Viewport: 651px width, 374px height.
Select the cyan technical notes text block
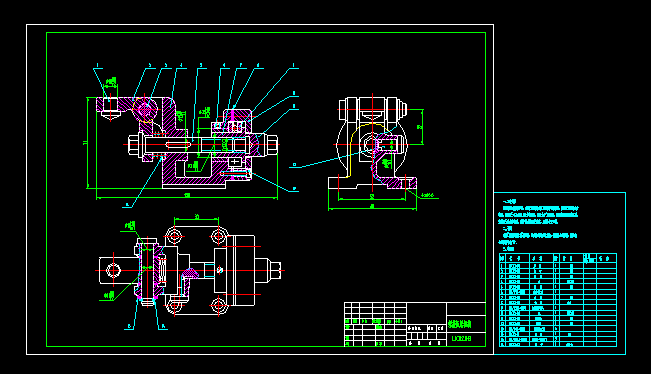[x=538, y=224]
